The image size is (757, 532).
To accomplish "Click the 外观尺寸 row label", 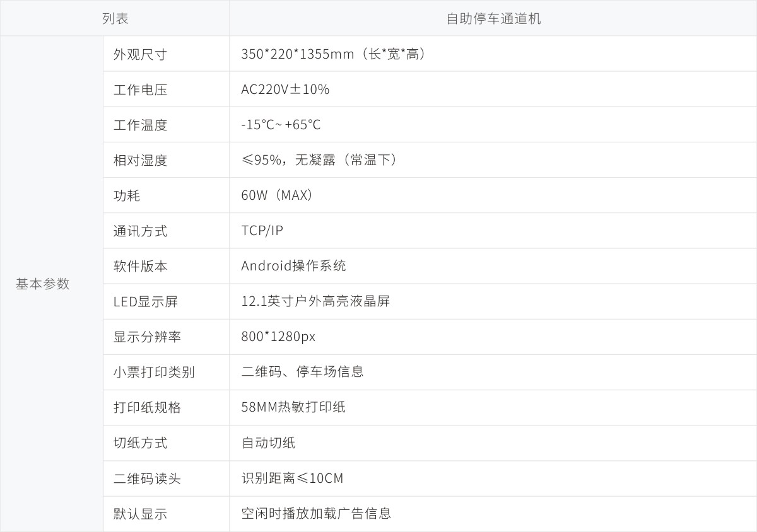I will pos(140,54).
